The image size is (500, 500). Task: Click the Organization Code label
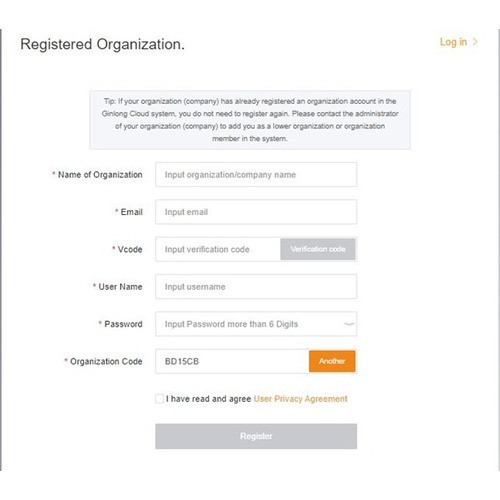coord(106,361)
